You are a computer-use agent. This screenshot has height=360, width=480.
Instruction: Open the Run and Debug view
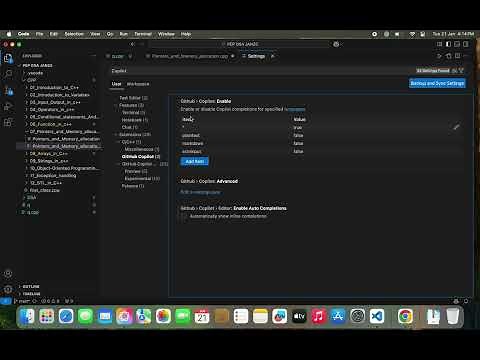pyautogui.click(x=8, y=106)
